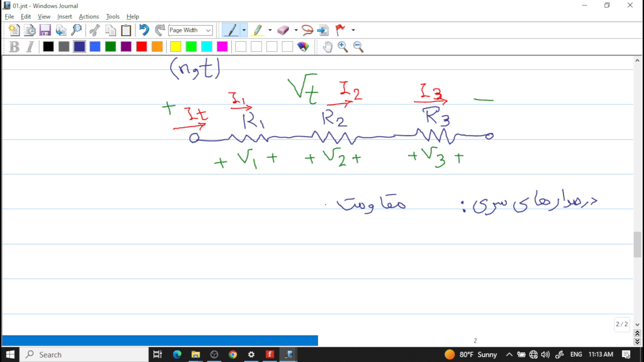This screenshot has height=362, width=644.
Task: Cut selection with scissors icon
Action: click(x=95, y=30)
